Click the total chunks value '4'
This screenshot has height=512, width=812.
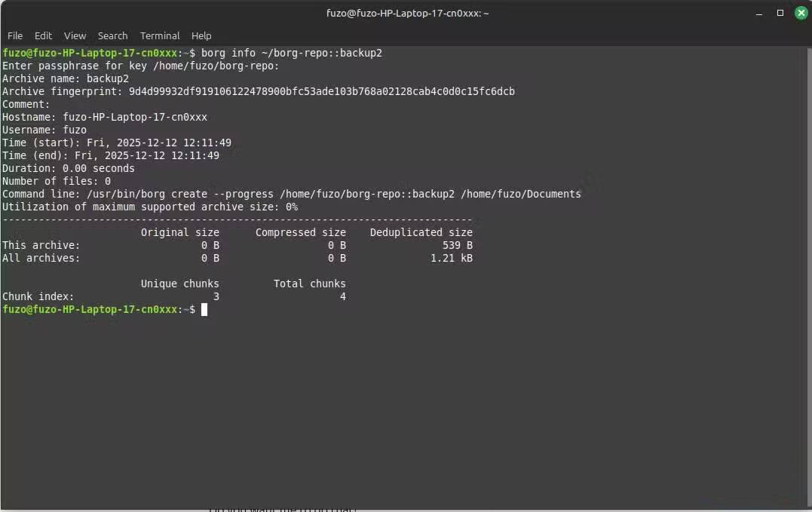click(343, 296)
